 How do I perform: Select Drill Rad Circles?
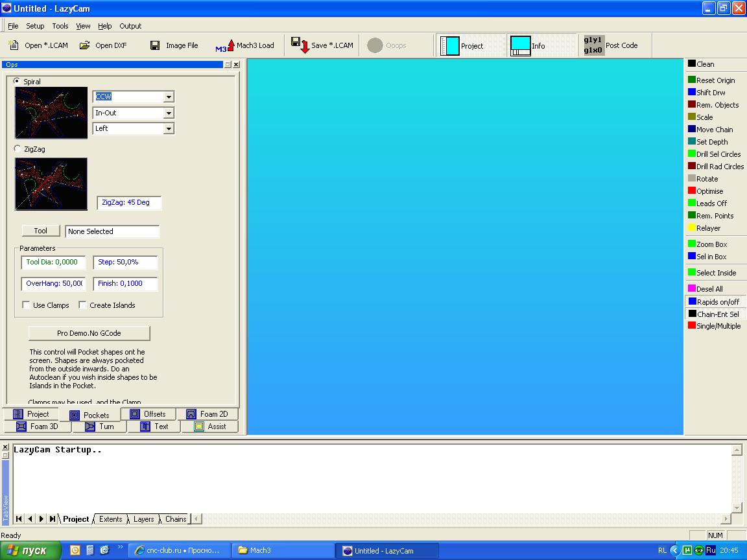pyautogui.click(x=716, y=167)
